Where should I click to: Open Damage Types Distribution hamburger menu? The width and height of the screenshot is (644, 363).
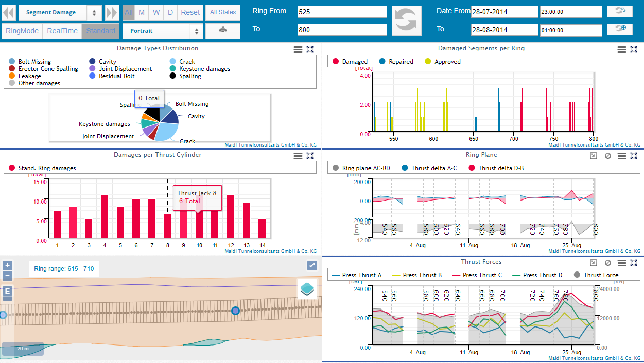(x=298, y=49)
